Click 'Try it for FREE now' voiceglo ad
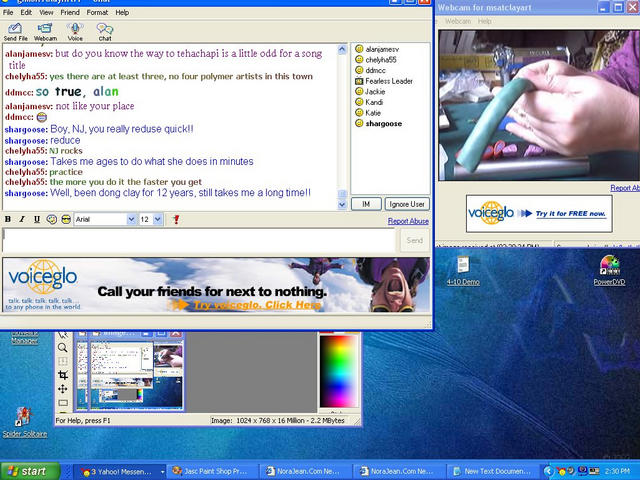This screenshot has height=480, width=640. pos(539,213)
